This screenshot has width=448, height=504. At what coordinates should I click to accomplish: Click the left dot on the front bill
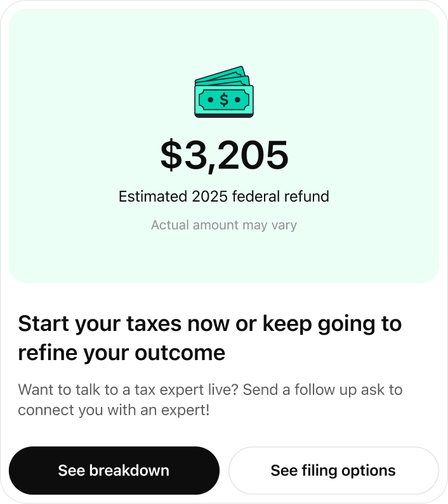point(211,100)
